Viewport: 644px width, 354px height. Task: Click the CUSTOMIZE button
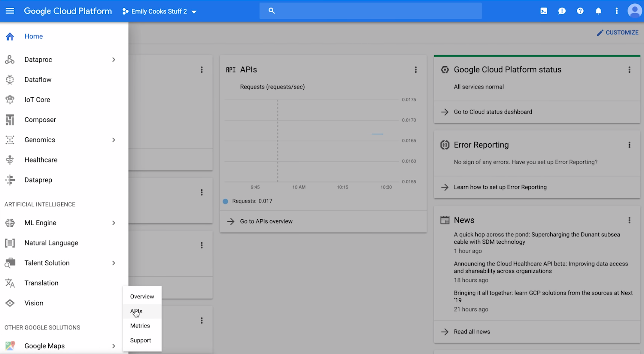618,33
